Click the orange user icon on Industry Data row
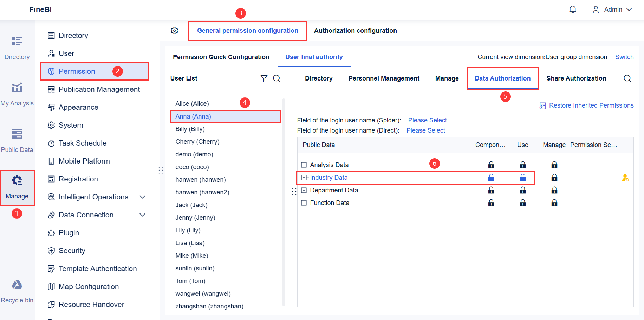The width and height of the screenshot is (644, 320). (x=625, y=178)
